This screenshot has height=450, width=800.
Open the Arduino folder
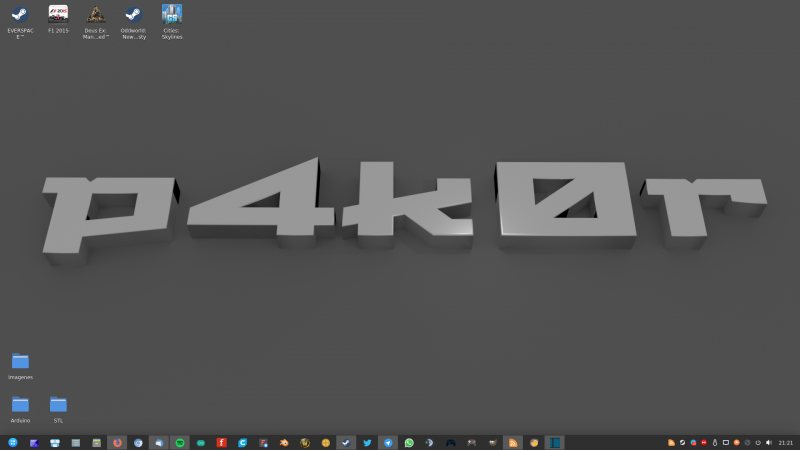tap(20, 404)
